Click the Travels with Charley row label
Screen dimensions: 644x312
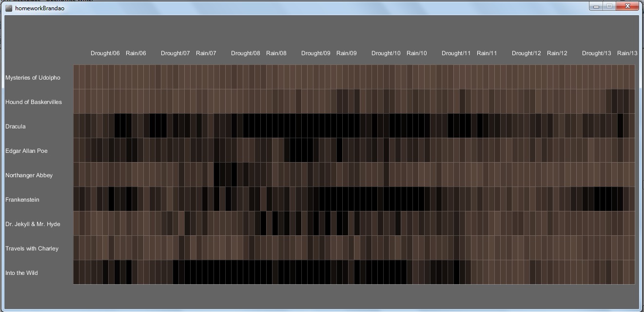(x=32, y=249)
